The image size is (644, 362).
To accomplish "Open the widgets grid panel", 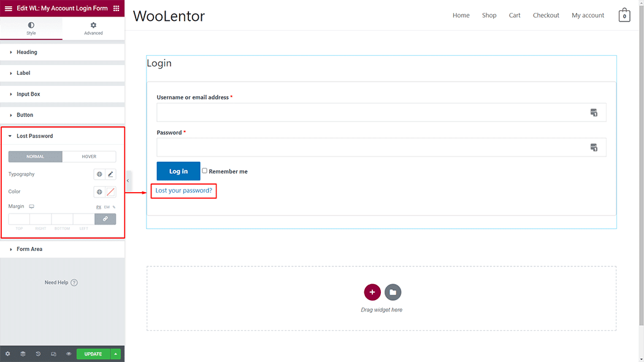I will pos(117,9).
